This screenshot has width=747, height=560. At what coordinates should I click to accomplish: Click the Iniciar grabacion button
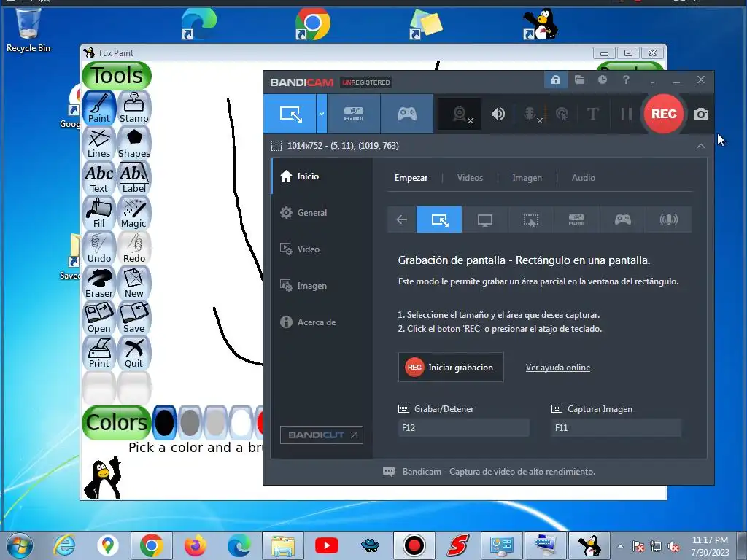[x=451, y=367]
